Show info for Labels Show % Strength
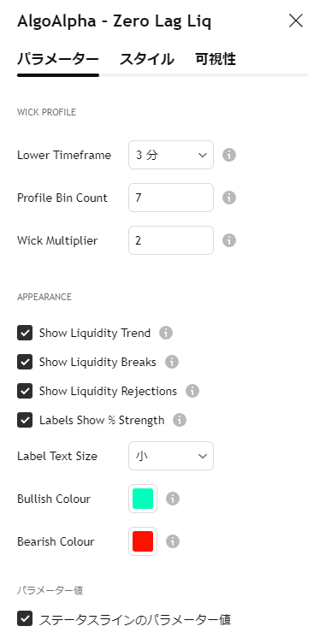 click(180, 420)
